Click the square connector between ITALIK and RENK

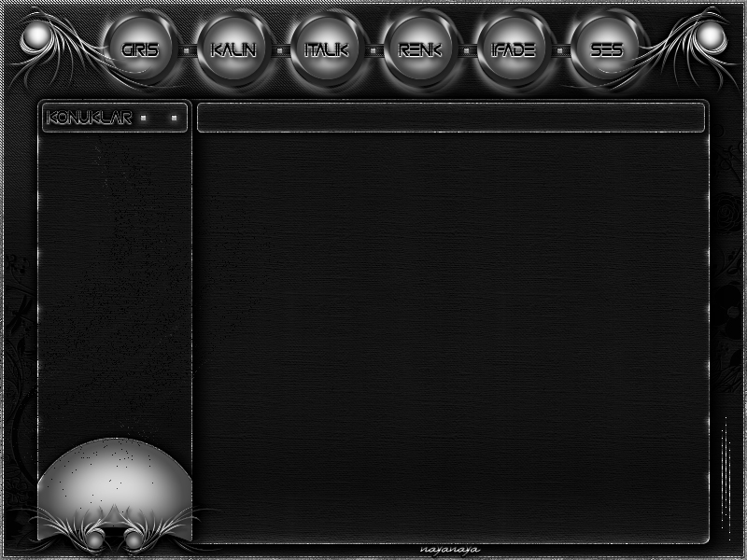click(x=373, y=51)
